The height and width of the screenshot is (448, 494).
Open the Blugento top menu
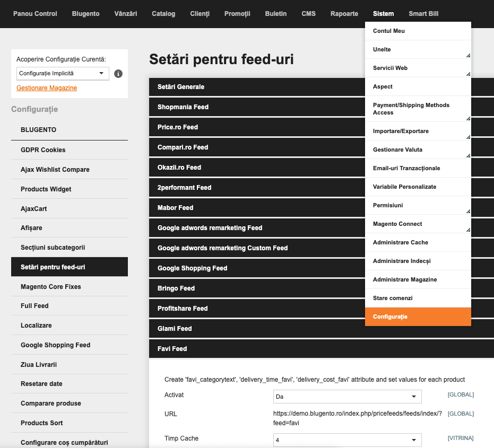(x=85, y=14)
